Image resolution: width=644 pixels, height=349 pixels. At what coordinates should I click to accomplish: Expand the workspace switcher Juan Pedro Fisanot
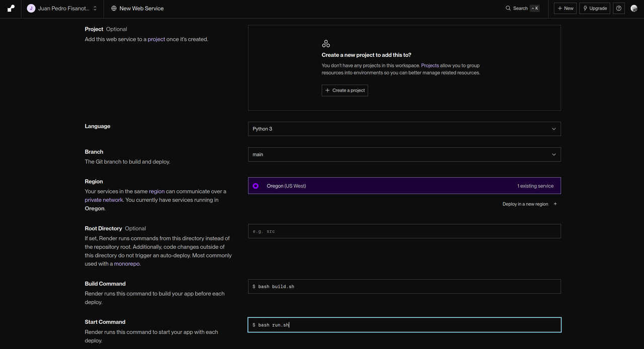(62, 8)
